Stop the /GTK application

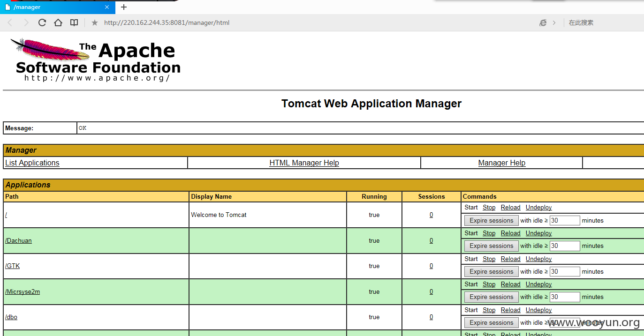point(489,259)
